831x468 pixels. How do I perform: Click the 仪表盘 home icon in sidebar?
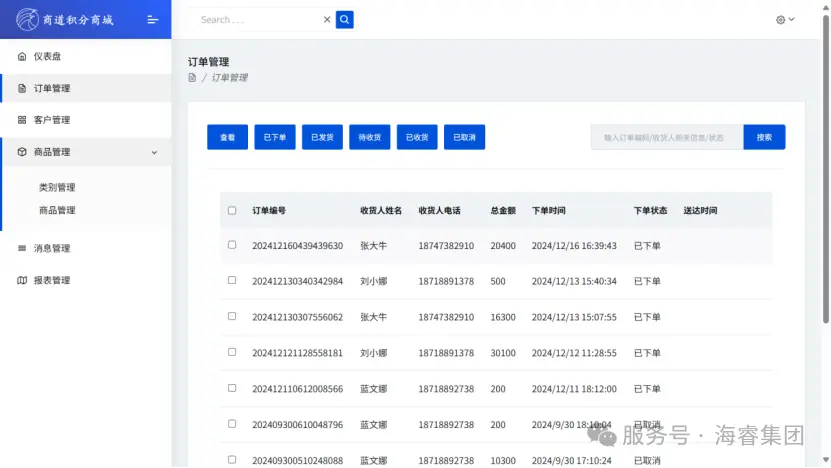[22, 56]
